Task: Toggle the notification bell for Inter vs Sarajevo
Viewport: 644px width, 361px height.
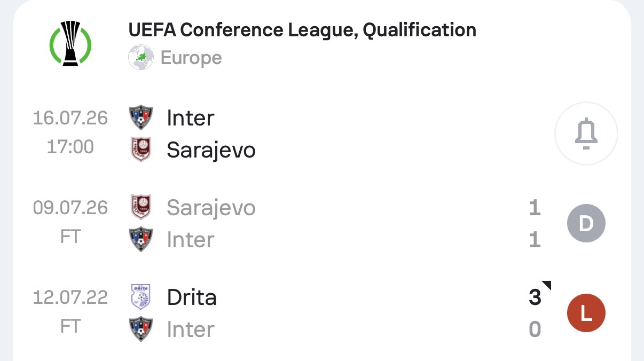Action: pos(586,134)
